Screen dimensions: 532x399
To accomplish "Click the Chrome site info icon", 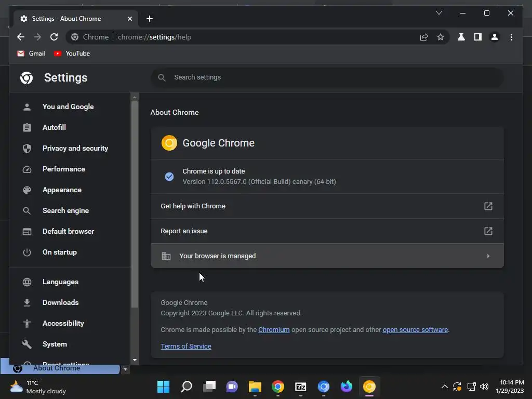I will coord(75,37).
